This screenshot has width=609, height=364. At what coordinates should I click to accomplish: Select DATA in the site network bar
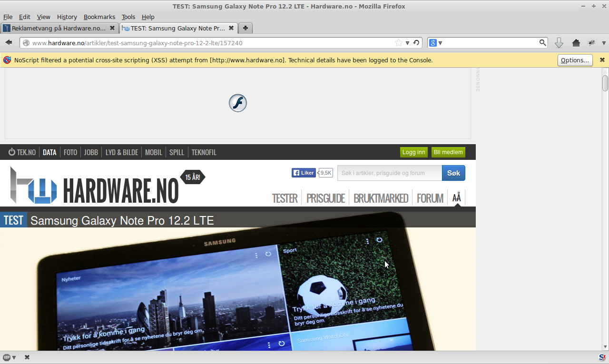49,152
